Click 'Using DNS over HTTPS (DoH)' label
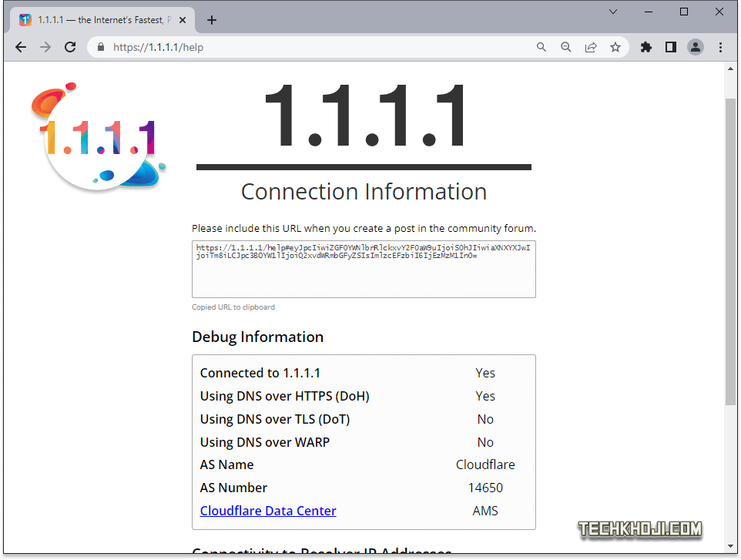Image resolution: width=741 pixels, height=560 pixels. point(284,396)
